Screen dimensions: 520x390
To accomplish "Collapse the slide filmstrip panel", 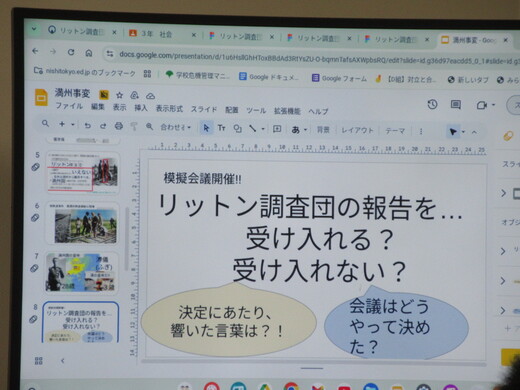I will point(63,361).
